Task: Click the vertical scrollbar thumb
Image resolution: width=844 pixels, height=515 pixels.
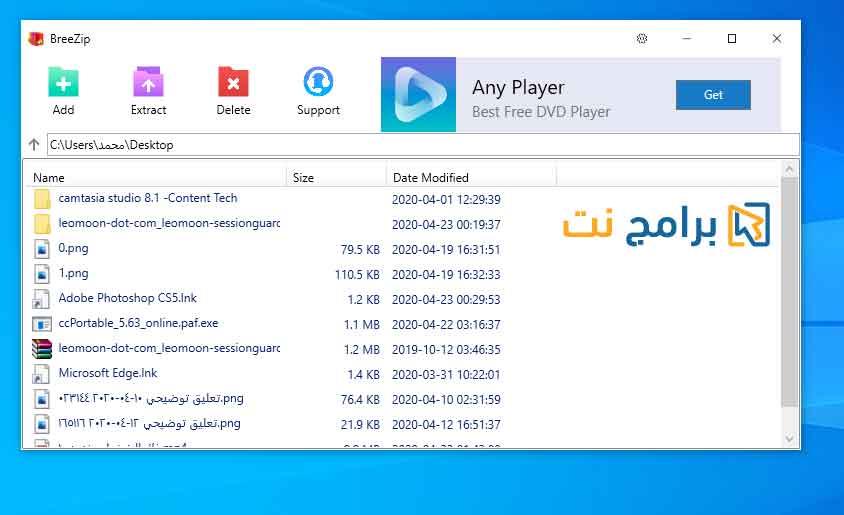Action: 789,292
